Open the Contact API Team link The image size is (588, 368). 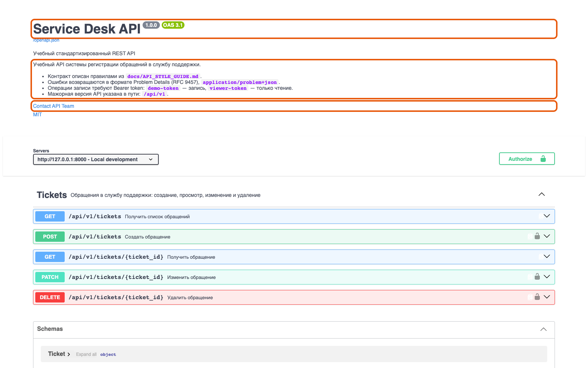coord(54,106)
